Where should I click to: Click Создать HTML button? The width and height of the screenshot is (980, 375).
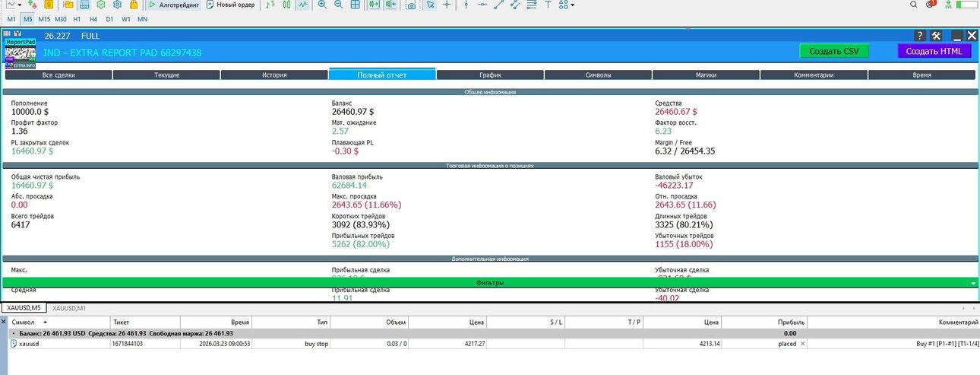(934, 51)
